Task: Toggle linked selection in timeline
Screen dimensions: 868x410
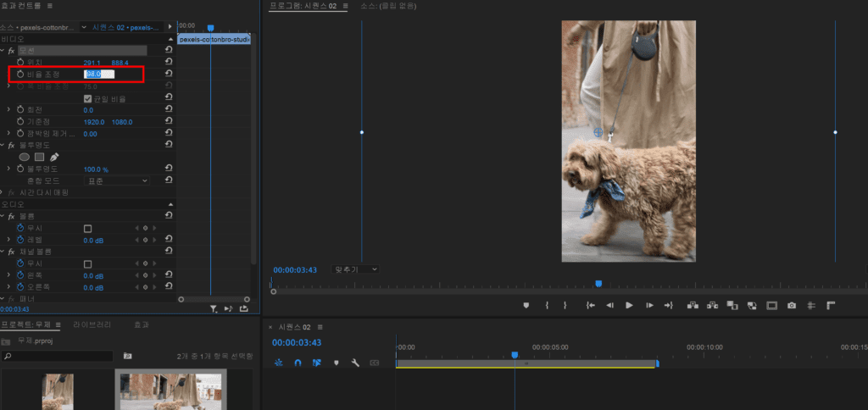Action: (317, 363)
